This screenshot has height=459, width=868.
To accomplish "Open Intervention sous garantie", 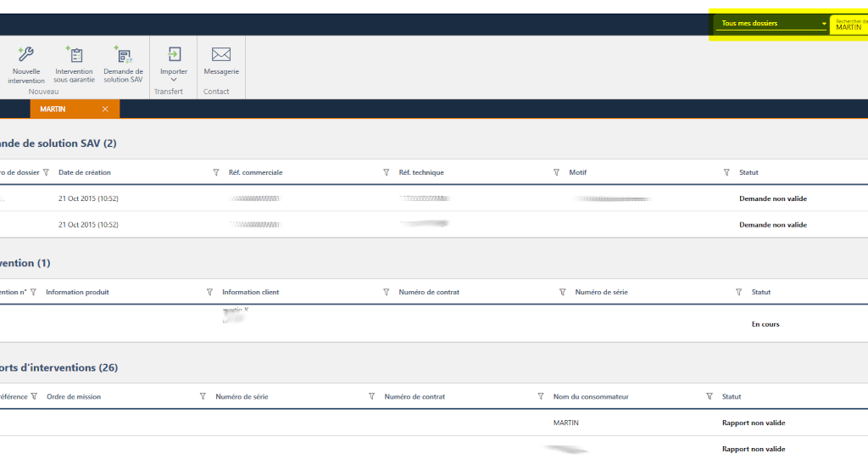I will point(74,55).
